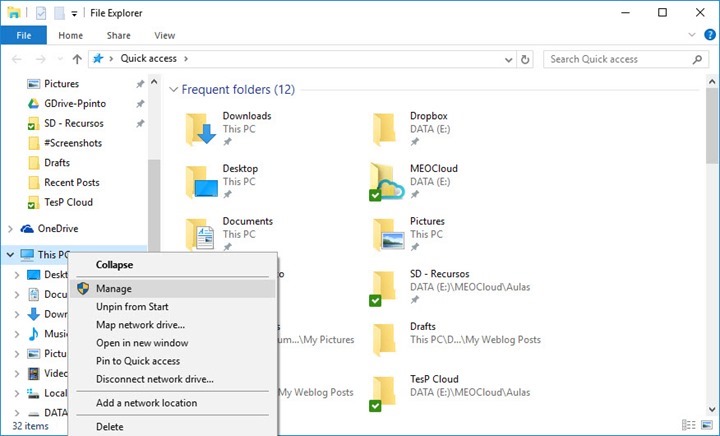Image resolution: width=720 pixels, height=436 pixels.
Task: Click the Downloads folder icon
Action: click(201, 128)
